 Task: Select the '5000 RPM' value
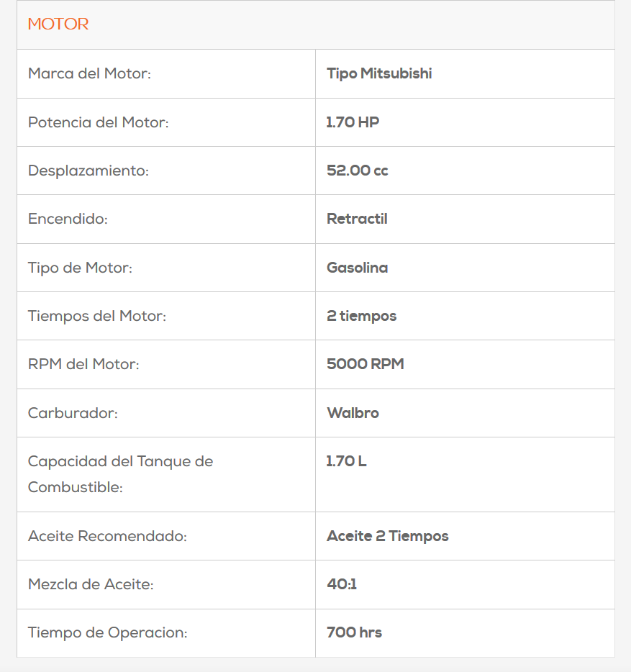(365, 364)
